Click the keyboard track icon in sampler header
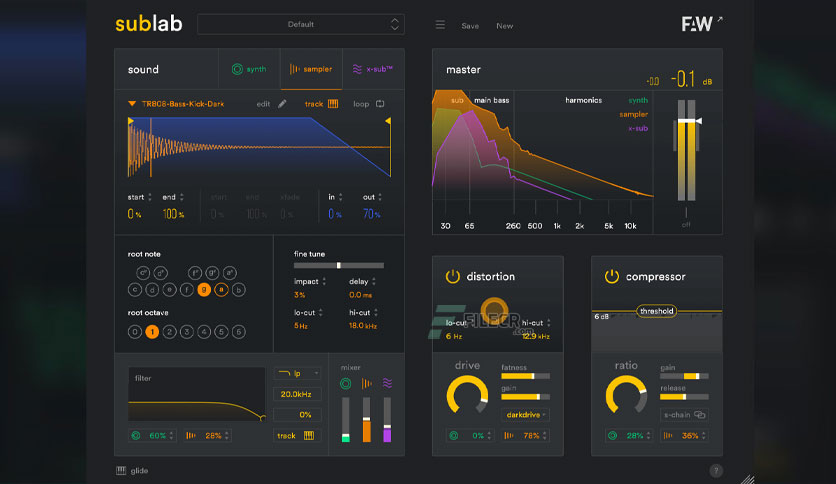Screen dimensions: 836x484 (x=333, y=104)
